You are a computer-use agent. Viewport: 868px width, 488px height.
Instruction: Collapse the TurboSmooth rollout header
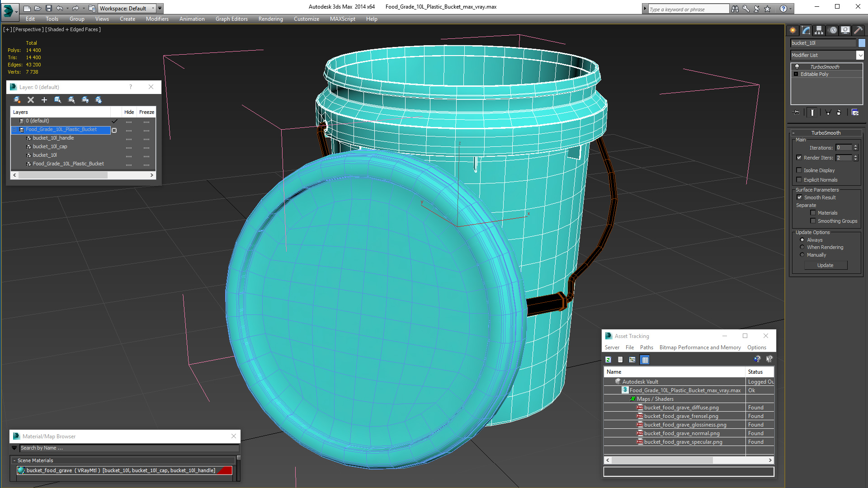[x=826, y=133]
